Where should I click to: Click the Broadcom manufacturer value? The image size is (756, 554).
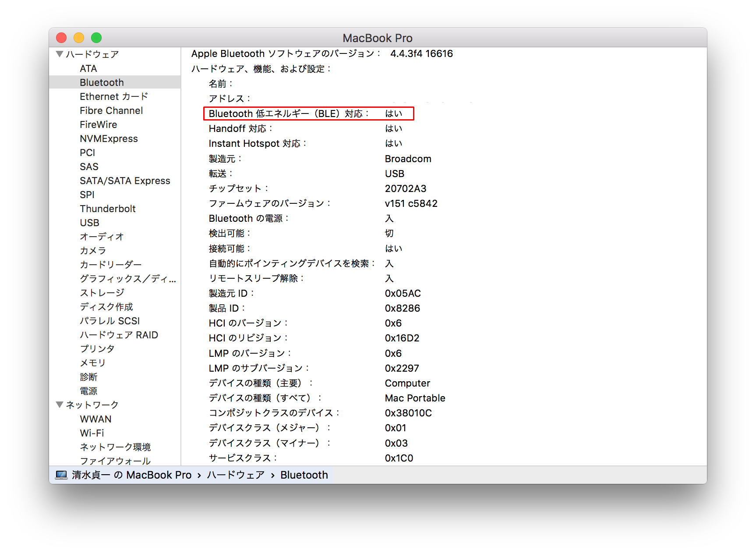coord(408,159)
